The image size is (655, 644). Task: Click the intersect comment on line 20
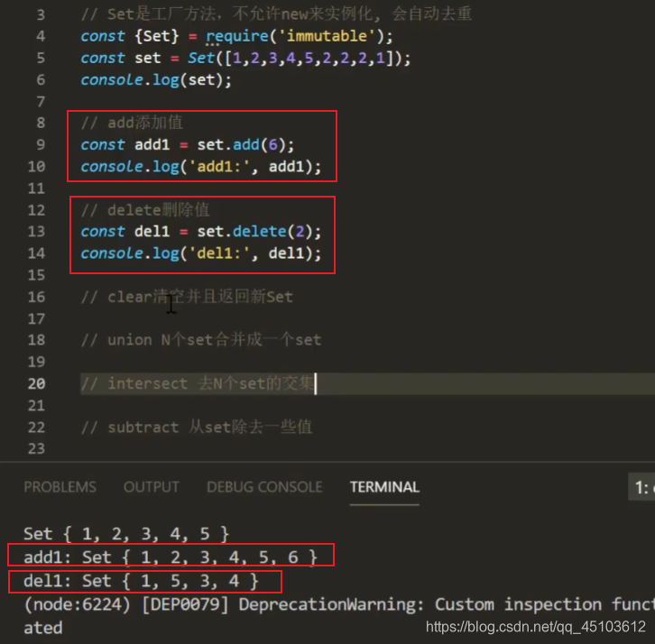click(198, 383)
